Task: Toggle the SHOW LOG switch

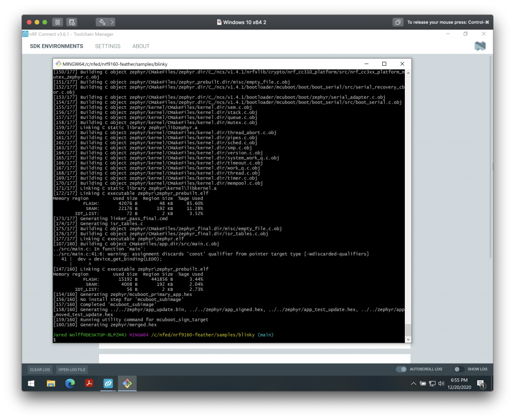Action: (459, 369)
